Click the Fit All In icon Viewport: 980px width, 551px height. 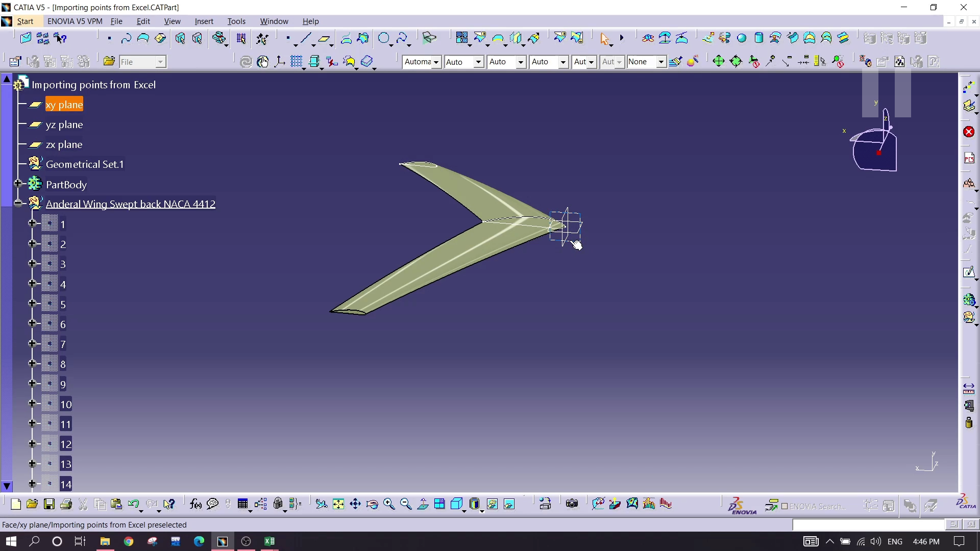338,504
